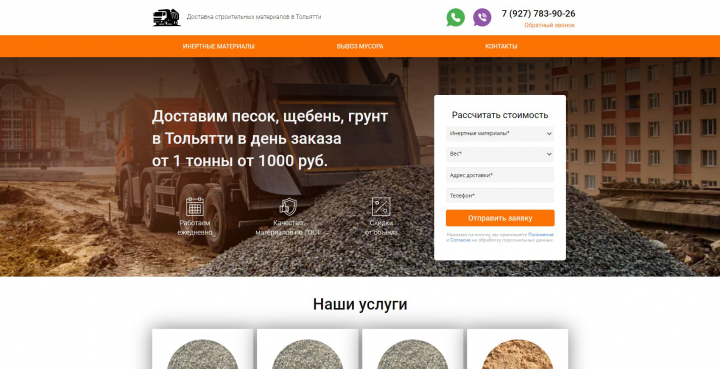Image resolution: width=720 pixels, height=369 pixels.
Task: Click 'Доставка строительных материалов в Тольятти' text
Action: point(254,17)
